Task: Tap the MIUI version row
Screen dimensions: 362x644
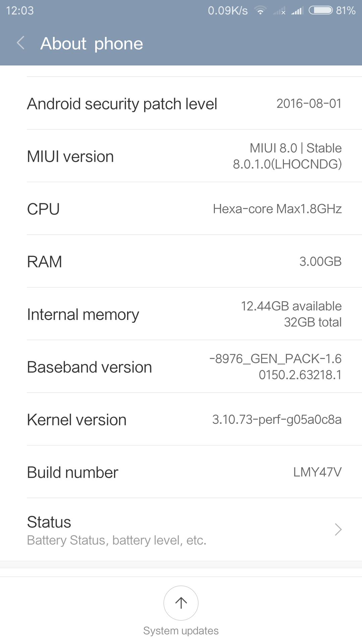Action: point(181,156)
